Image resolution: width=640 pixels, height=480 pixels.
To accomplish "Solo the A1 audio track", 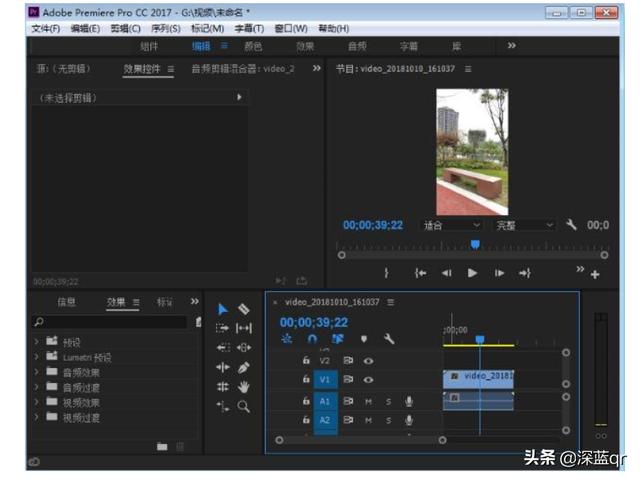I will (388, 402).
